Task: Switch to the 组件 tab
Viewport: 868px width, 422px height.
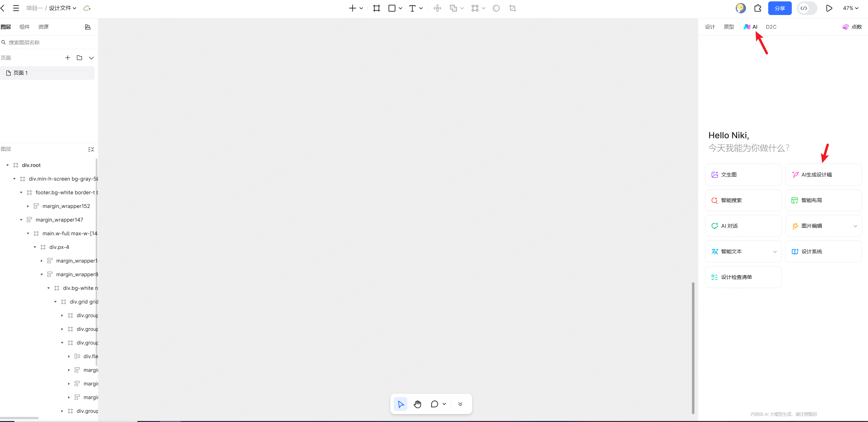Action: [x=25, y=27]
